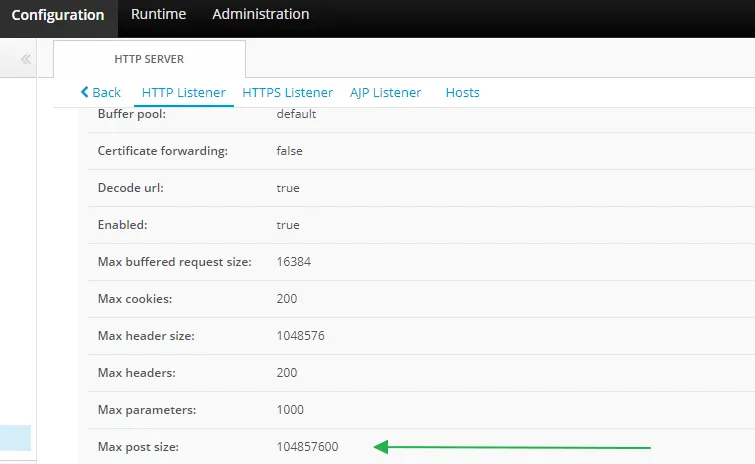Click the Max header size value 1048576
The image size is (755, 464).
click(300, 336)
